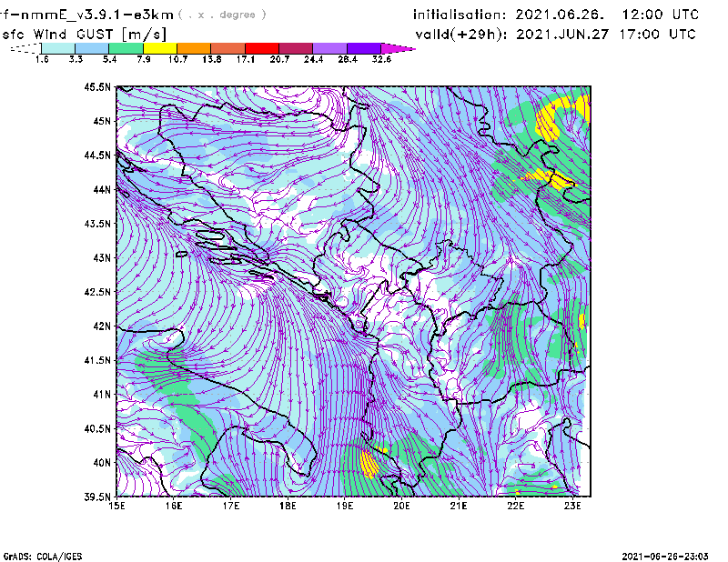Click the initialisation date "2021.06.26."
This screenshot has width=728, height=562.
click(x=560, y=15)
